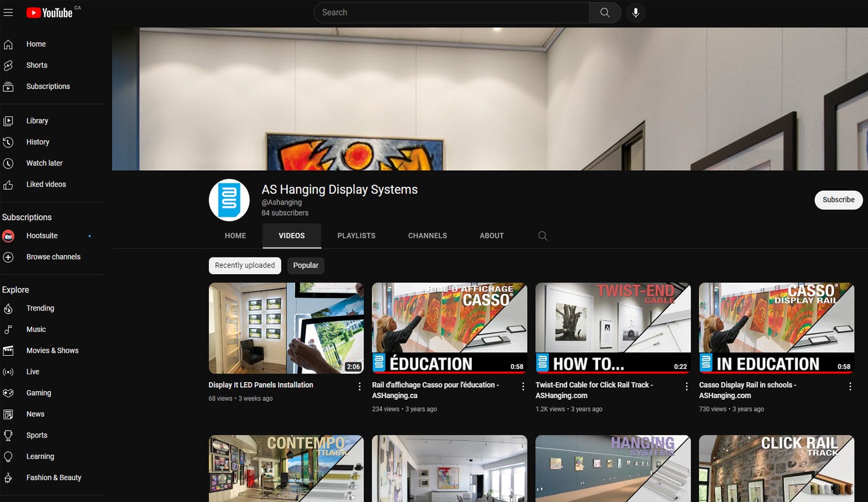868x502 pixels.
Task: Click the Hootsuite subscription label
Action: [x=42, y=236]
